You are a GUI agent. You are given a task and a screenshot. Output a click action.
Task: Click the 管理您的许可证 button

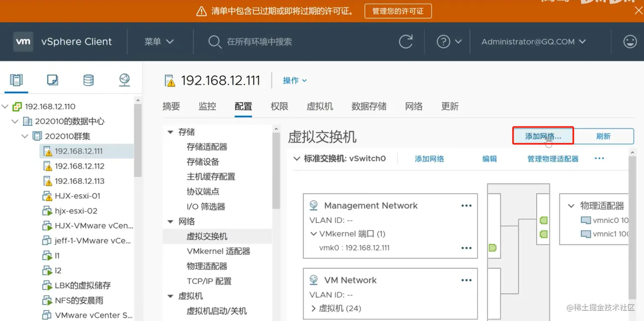point(398,11)
